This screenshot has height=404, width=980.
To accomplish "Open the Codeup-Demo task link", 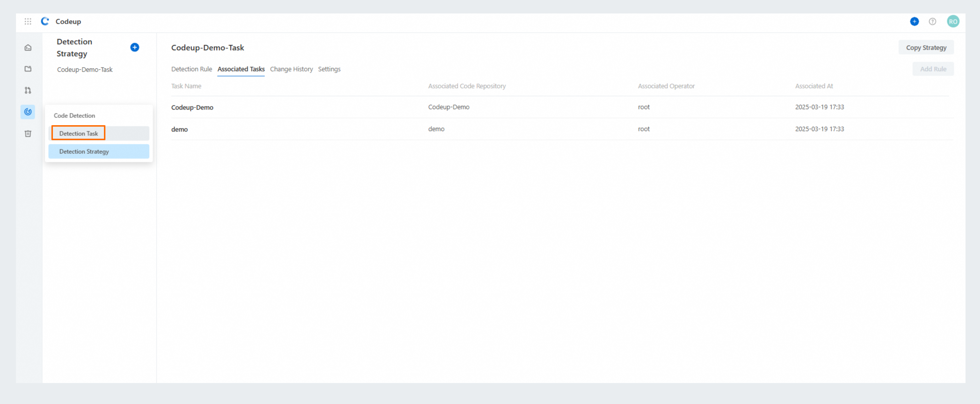I will pos(192,107).
